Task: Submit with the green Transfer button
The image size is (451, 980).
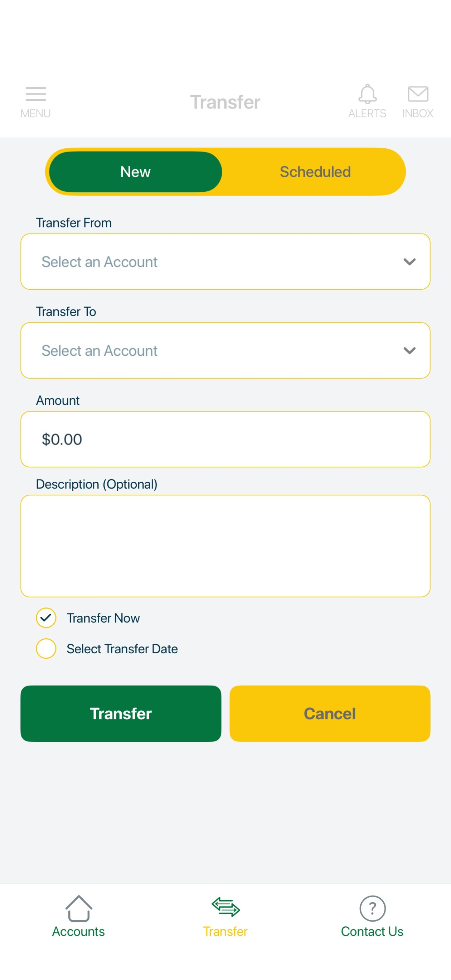Action: [x=121, y=713]
